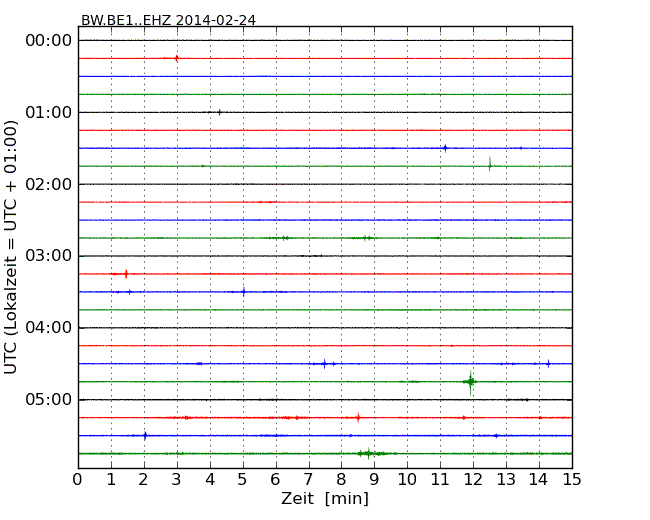Click the 05:00 time label
This screenshot has height=520, width=650.
click(49, 399)
